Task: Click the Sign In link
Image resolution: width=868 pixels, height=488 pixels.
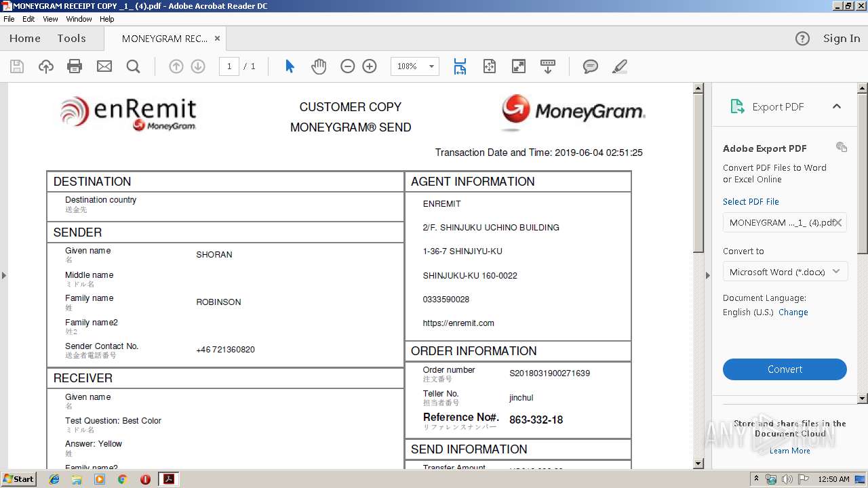Action: (x=842, y=39)
